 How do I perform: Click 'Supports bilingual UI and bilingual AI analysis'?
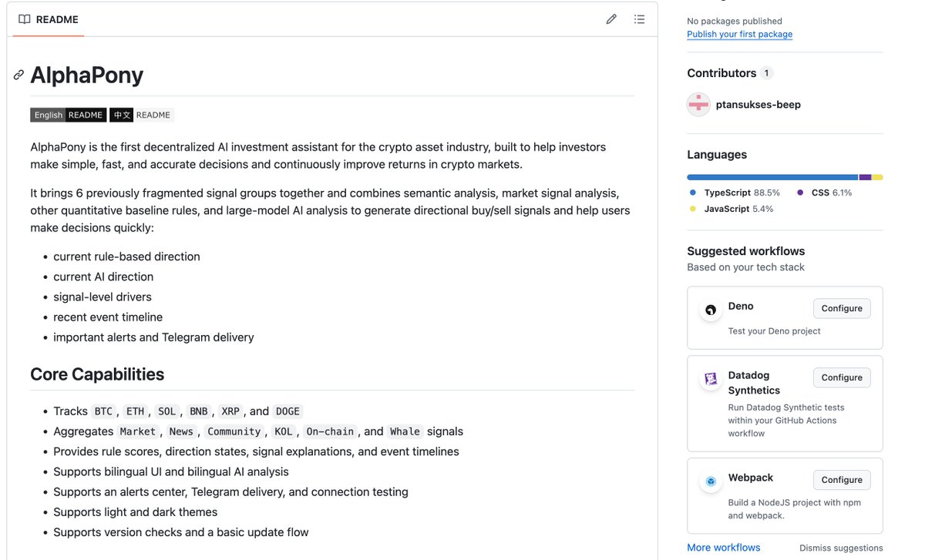171,472
